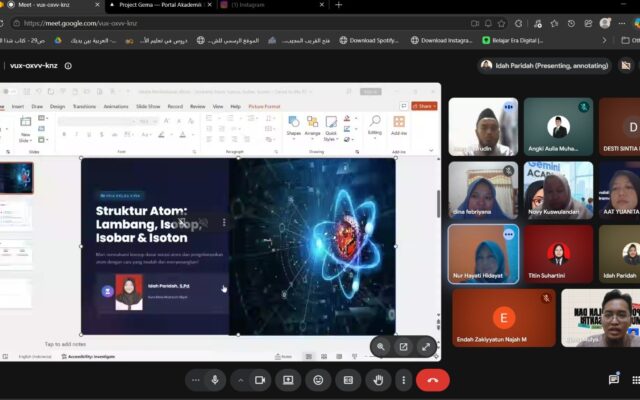Turn off the camera in Meet toolbar
The image size is (640, 400).
tap(260, 380)
